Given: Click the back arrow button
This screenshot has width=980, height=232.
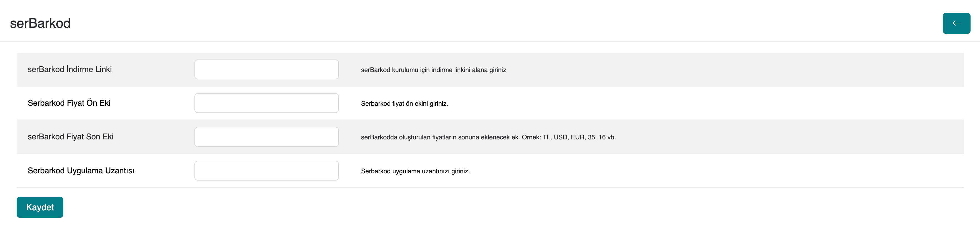Looking at the screenshot, I should click(x=956, y=23).
